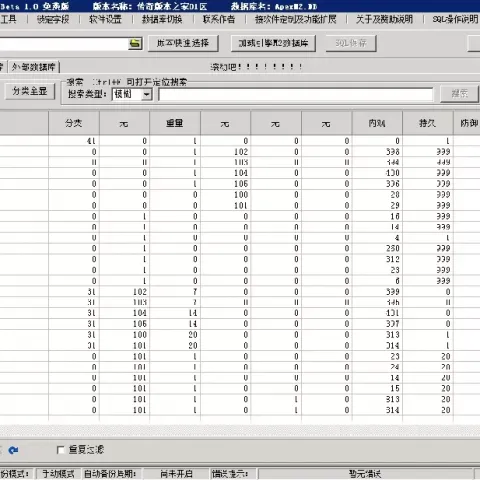Select the 内观 cell with value 337
This screenshot has width=480, height=480.
[377, 324]
